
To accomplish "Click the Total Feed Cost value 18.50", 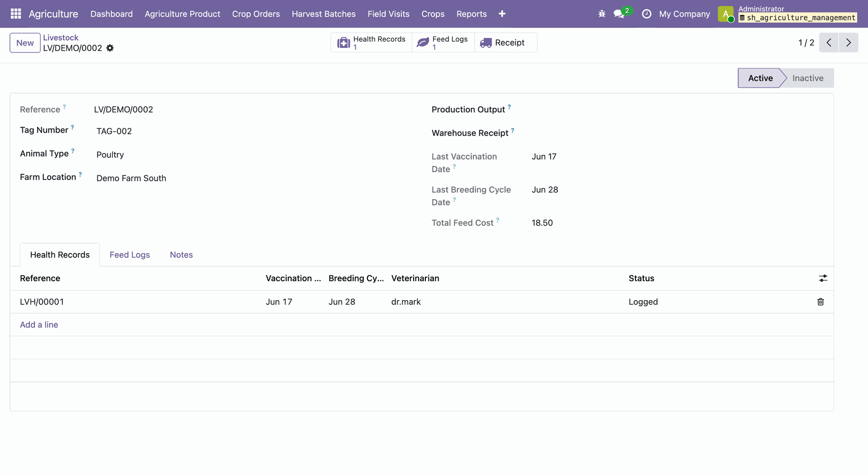I will tap(542, 223).
